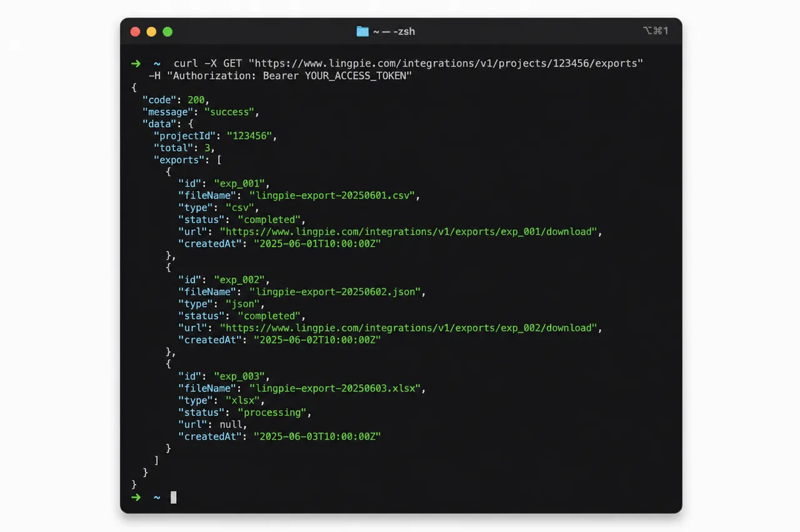Click "Authorization: Bearer YOUR_ACCESS_TOKEN" header text
Viewport: 800px width, 532px height.
point(289,76)
